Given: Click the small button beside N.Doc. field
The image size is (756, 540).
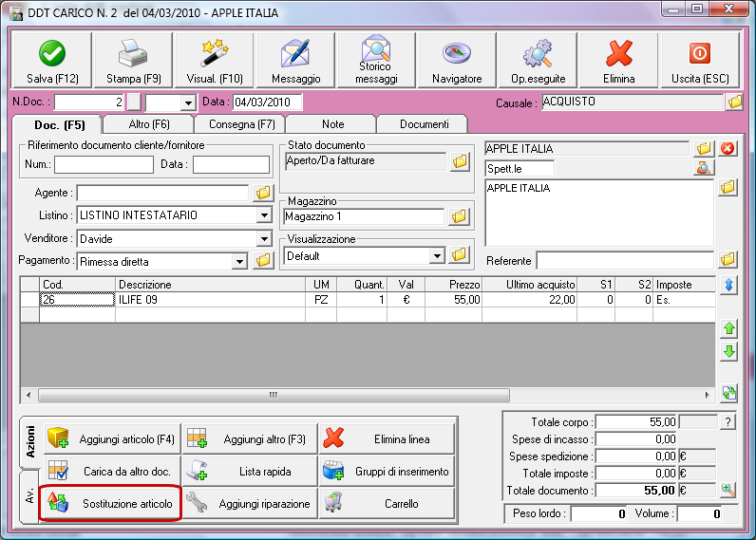Looking at the screenshot, I should pyautogui.click(x=135, y=102).
